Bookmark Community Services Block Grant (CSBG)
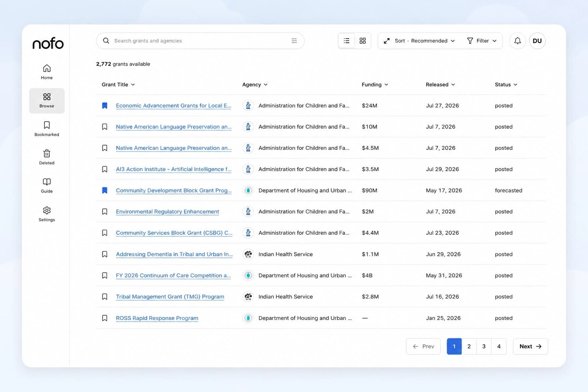 point(105,233)
